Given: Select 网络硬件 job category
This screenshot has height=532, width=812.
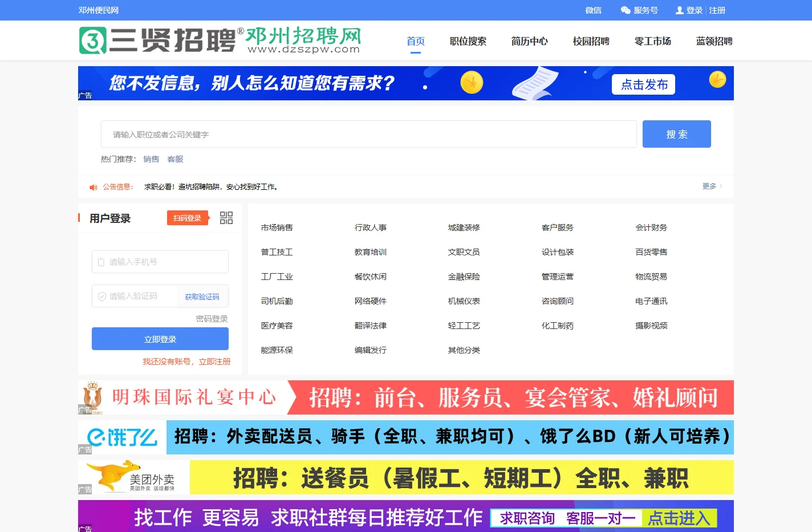Looking at the screenshot, I should 371,301.
